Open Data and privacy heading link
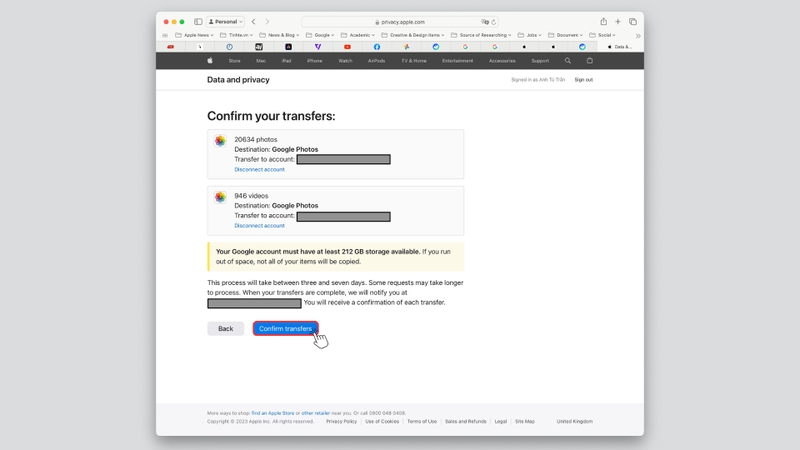The image size is (800, 450). coord(238,80)
